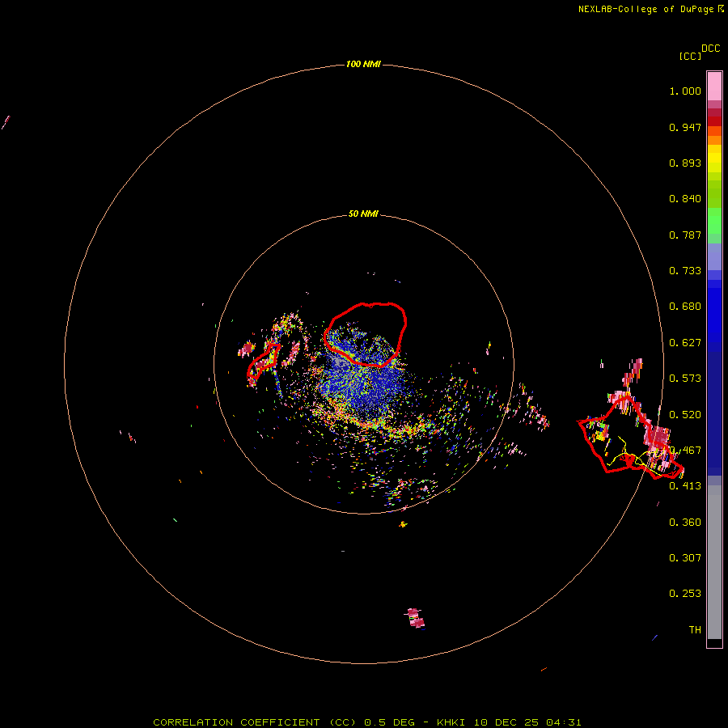Select the 0.733 scale value

point(685,271)
